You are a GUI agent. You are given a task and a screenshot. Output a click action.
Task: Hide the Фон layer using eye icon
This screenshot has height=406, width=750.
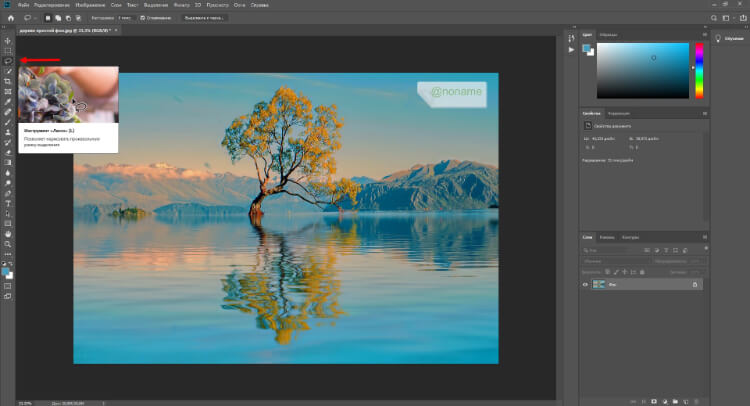[x=585, y=285]
